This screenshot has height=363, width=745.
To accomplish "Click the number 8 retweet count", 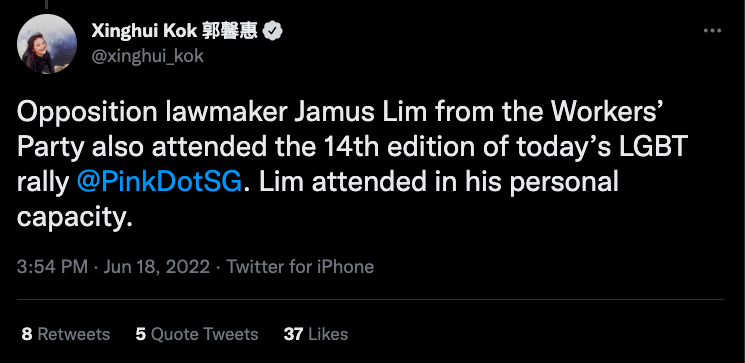I will tap(27, 334).
